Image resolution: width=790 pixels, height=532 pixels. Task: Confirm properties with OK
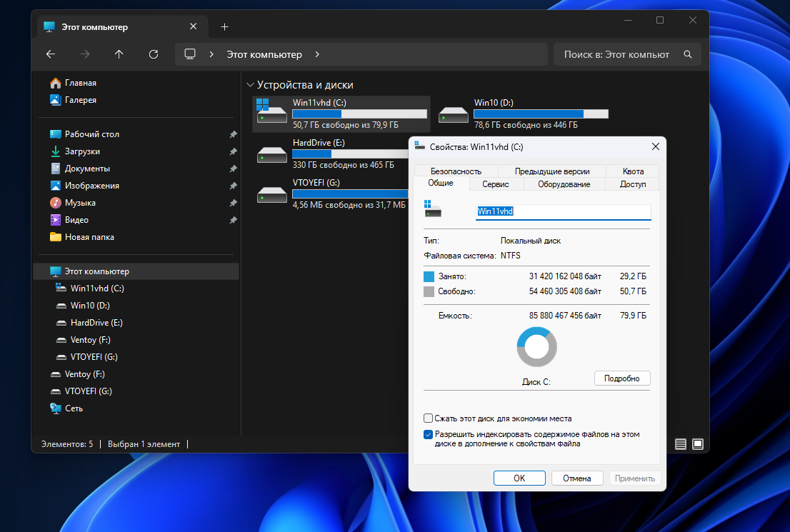click(519, 478)
